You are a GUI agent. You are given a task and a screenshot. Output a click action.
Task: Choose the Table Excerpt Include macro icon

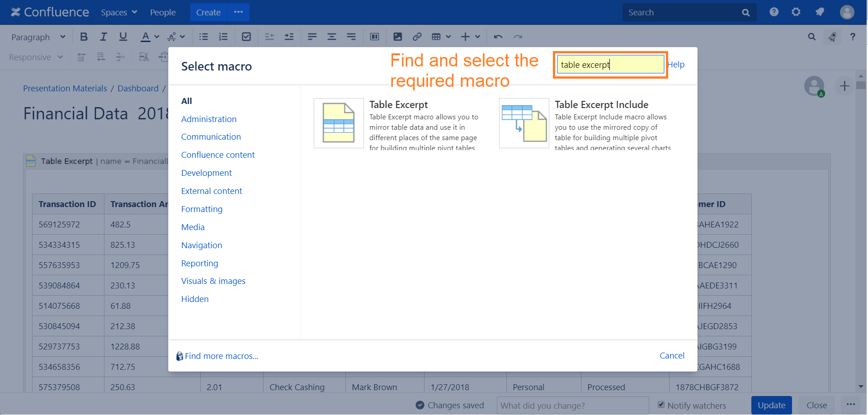point(524,123)
